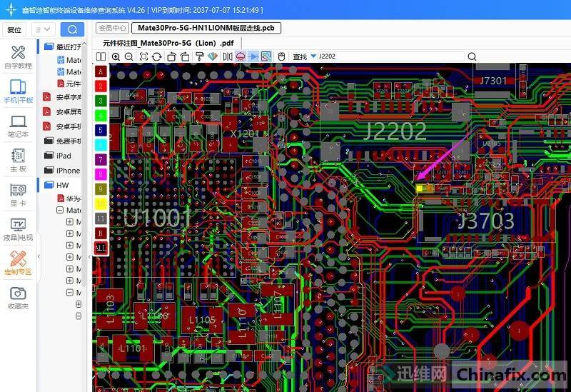Switch to Mate30Pro-5G-HN1LIONM板层走线.pcb tab
Image resolution: width=571 pixels, height=392 pixels.
(x=206, y=29)
